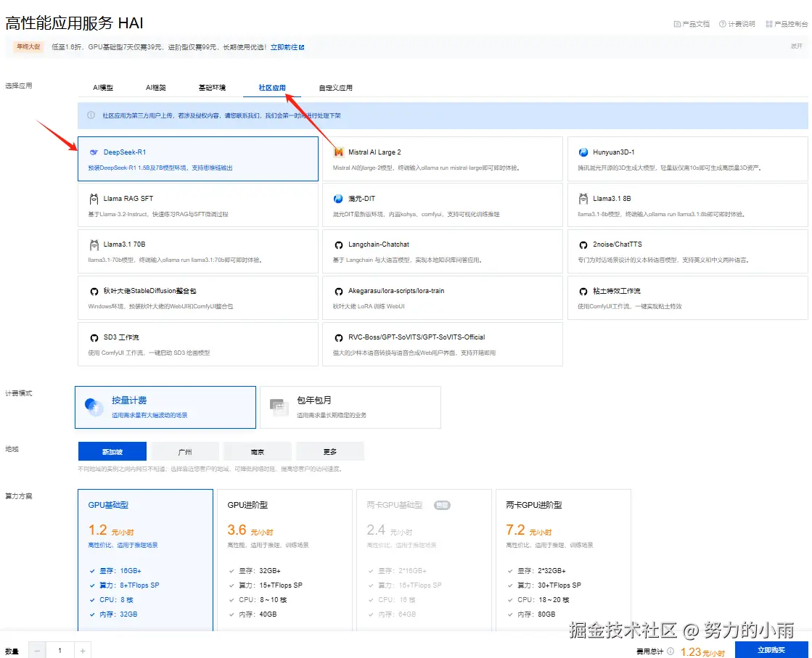Click the 秋叶大佬StableDiffusion GitHub icon

[94, 292]
